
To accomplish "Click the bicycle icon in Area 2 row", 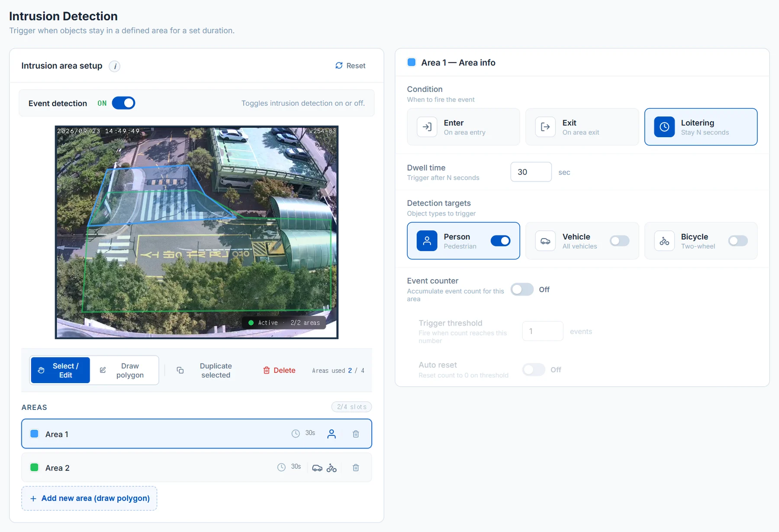I will coord(332,468).
